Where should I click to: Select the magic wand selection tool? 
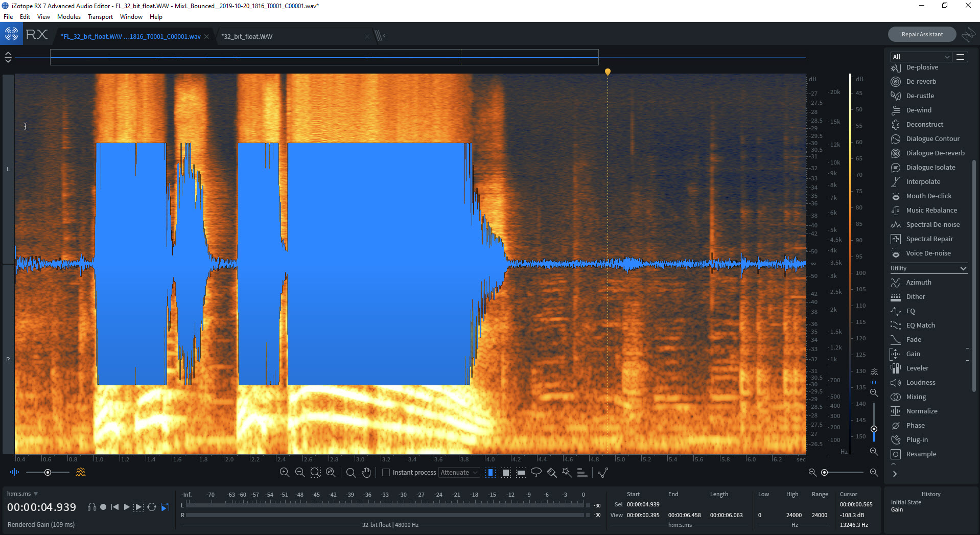point(567,472)
